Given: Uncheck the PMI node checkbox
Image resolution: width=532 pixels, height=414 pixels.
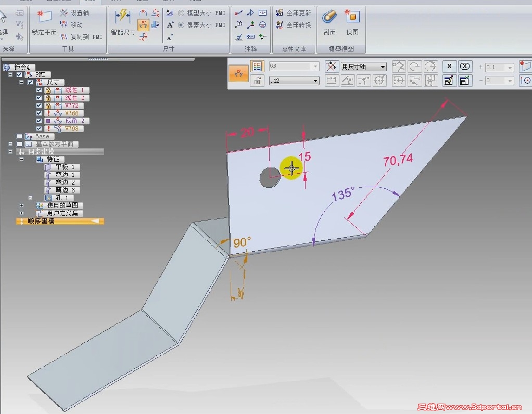Looking at the screenshot, I should 19,74.
